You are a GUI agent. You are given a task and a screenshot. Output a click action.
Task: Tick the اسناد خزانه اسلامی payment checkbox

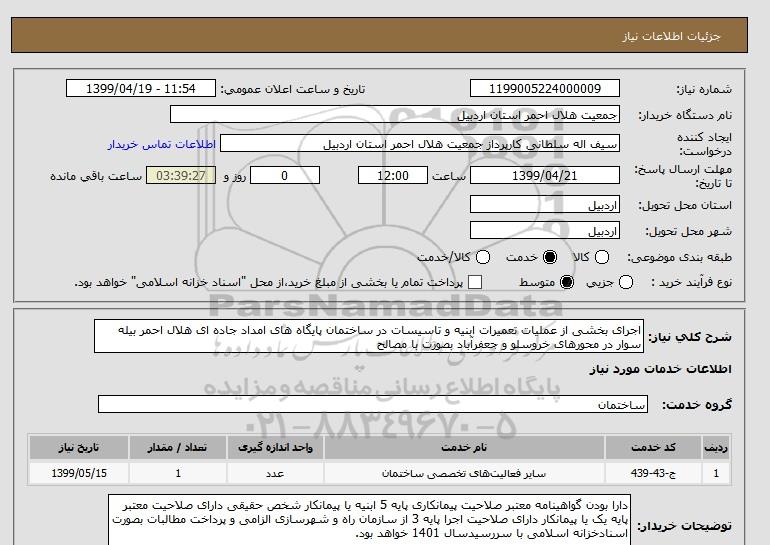tap(475, 282)
